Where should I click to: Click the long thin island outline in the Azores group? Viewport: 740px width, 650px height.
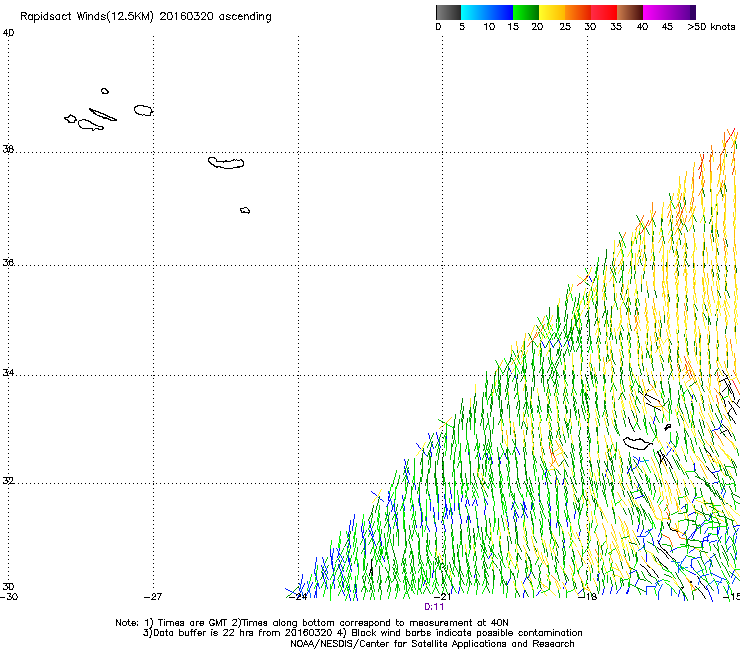(x=103, y=115)
